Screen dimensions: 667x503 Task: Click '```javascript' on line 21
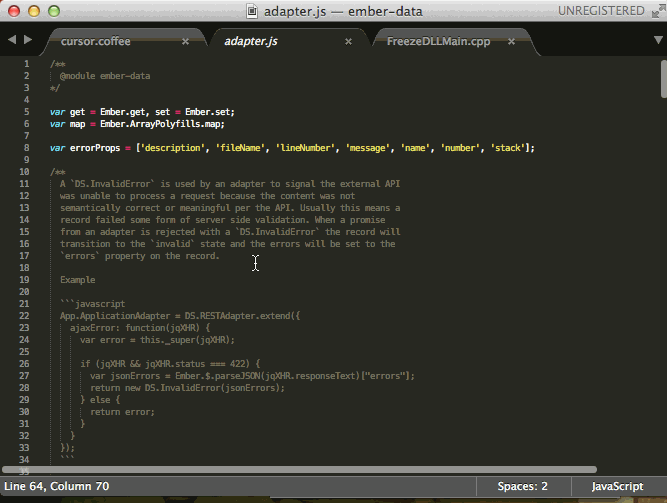(93, 304)
